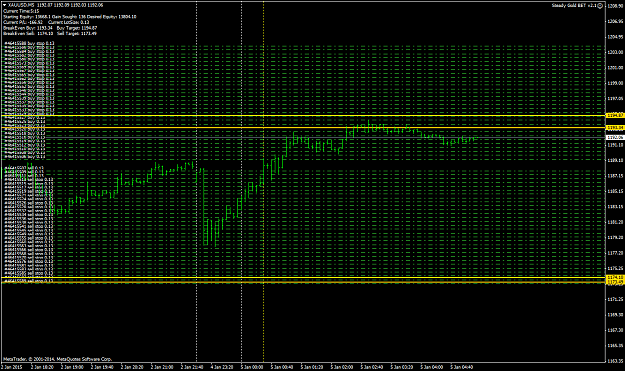Click the yellow 1193.34 price tag on axis
Image resolution: width=625 pixels, height=371 pixels.
615,128
